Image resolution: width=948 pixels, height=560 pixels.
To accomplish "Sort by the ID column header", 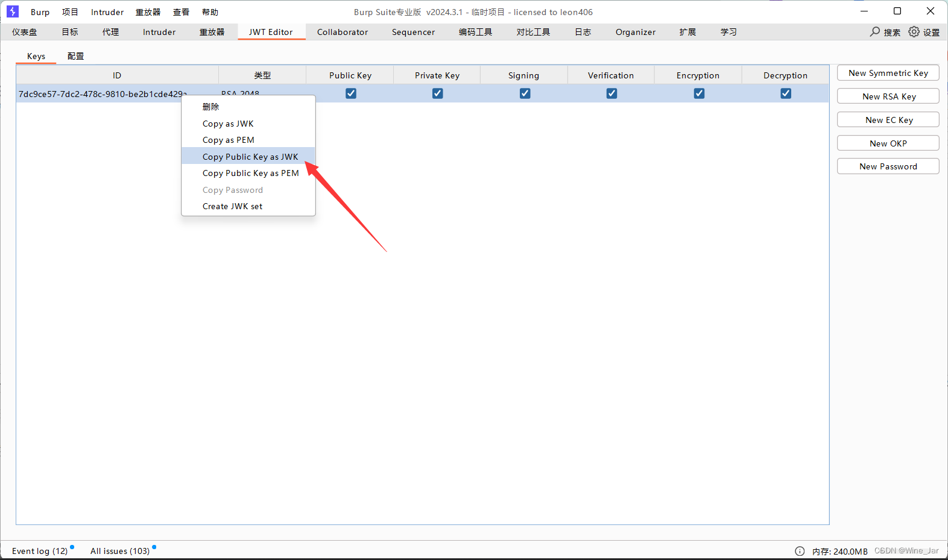I will pos(117,75).
